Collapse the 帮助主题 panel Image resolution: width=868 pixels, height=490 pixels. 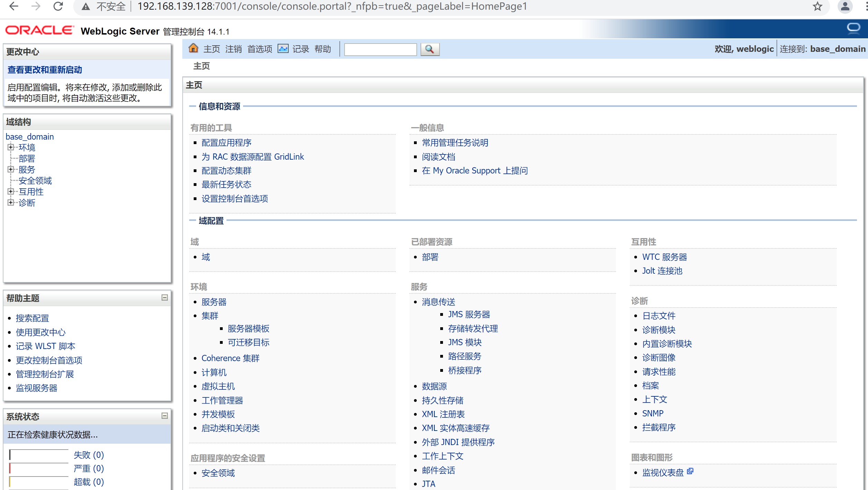click(165, 298)
